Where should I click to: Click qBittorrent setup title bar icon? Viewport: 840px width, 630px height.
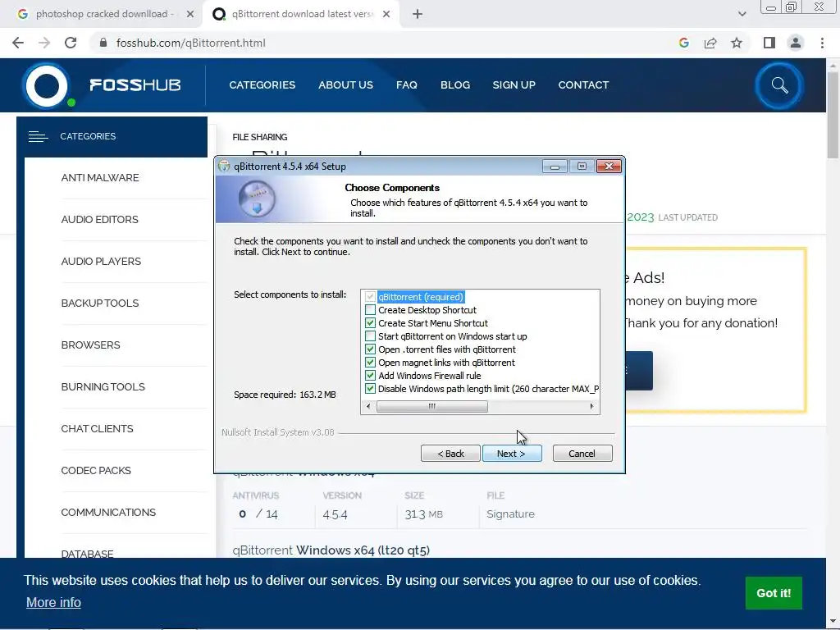225,166
